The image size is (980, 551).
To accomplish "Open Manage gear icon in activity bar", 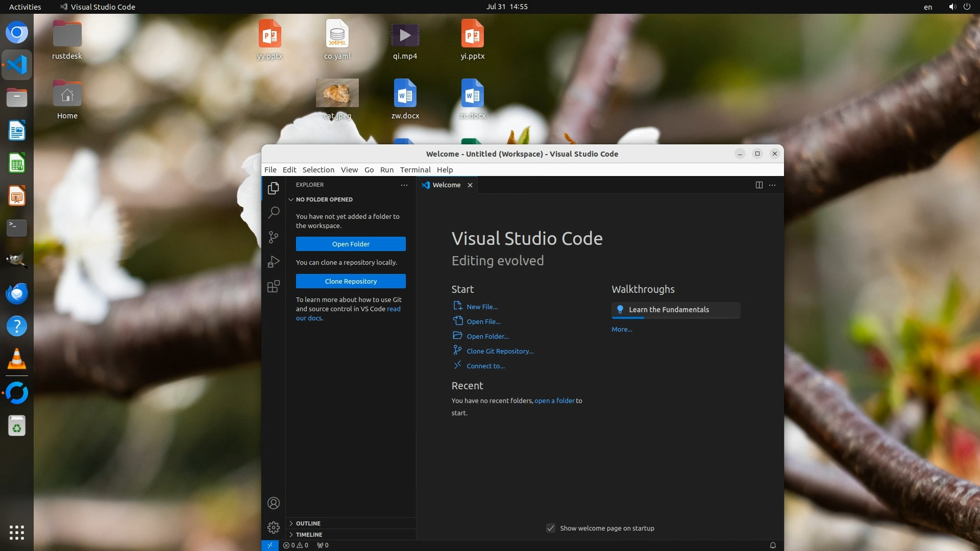I will (274, 527).
